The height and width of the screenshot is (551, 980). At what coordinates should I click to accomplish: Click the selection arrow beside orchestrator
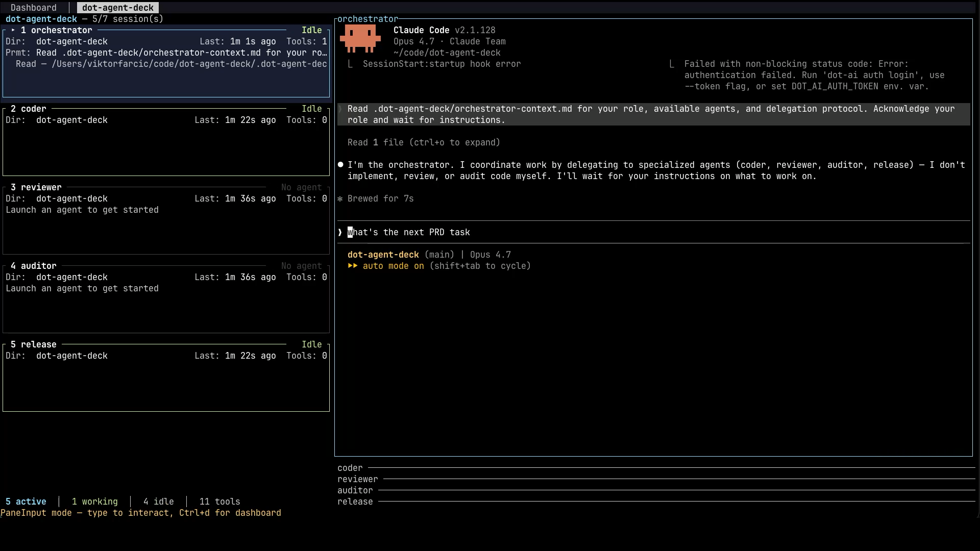(x=13, y=30)
